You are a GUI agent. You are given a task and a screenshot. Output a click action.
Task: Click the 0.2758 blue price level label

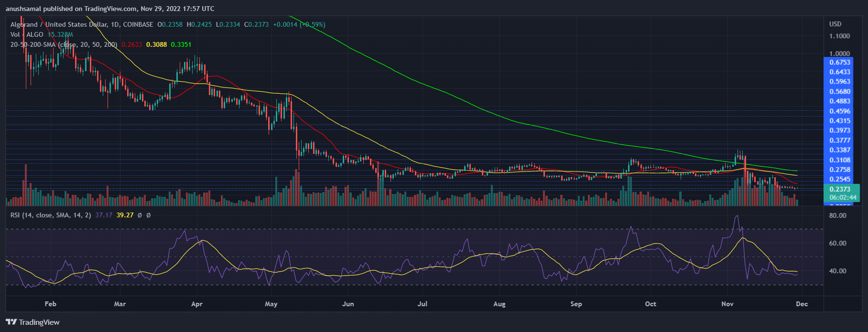point(840,170)
